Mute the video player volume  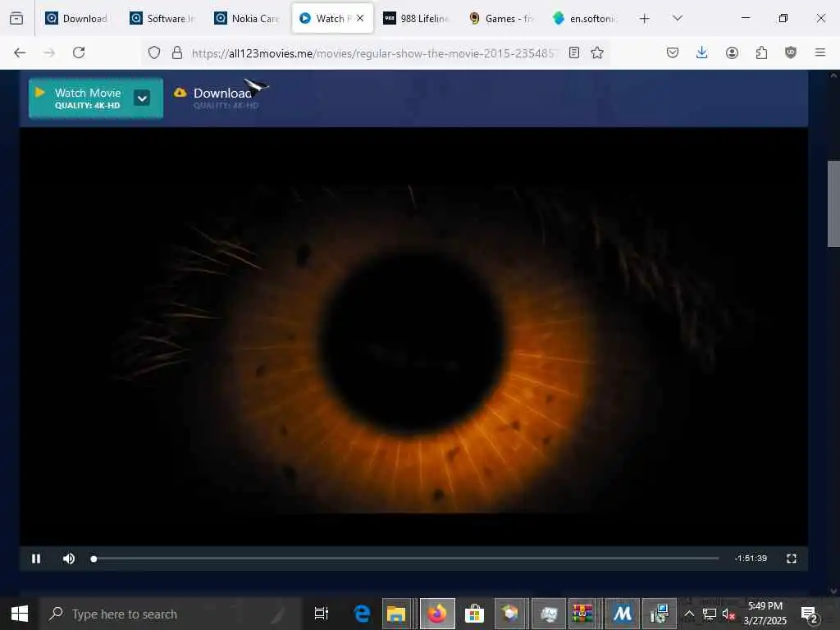pos(69,559)
